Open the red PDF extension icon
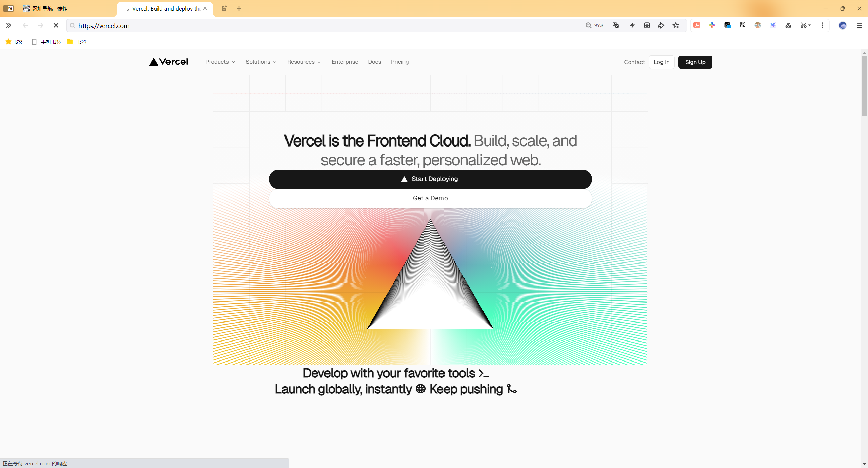 (x=697, y=25)
